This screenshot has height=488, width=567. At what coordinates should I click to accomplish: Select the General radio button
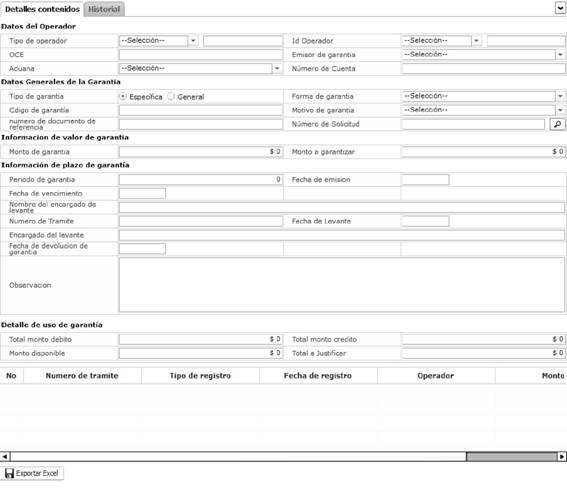coord(171,97)
